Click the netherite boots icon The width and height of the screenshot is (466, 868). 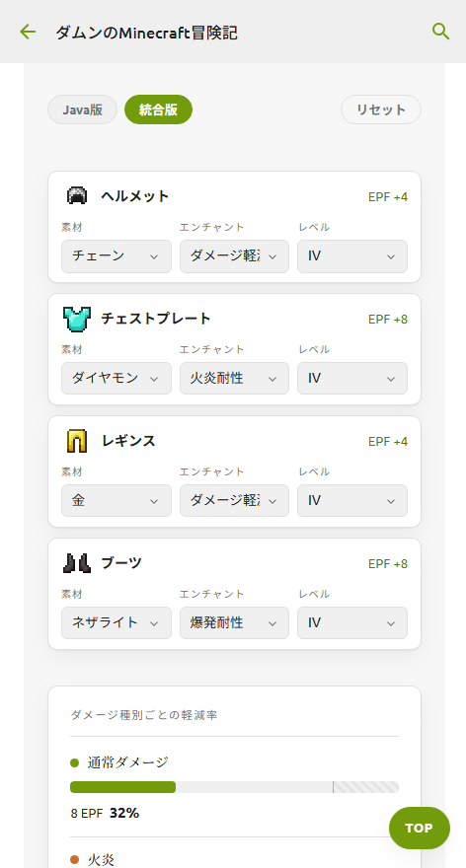coord(76,563)
